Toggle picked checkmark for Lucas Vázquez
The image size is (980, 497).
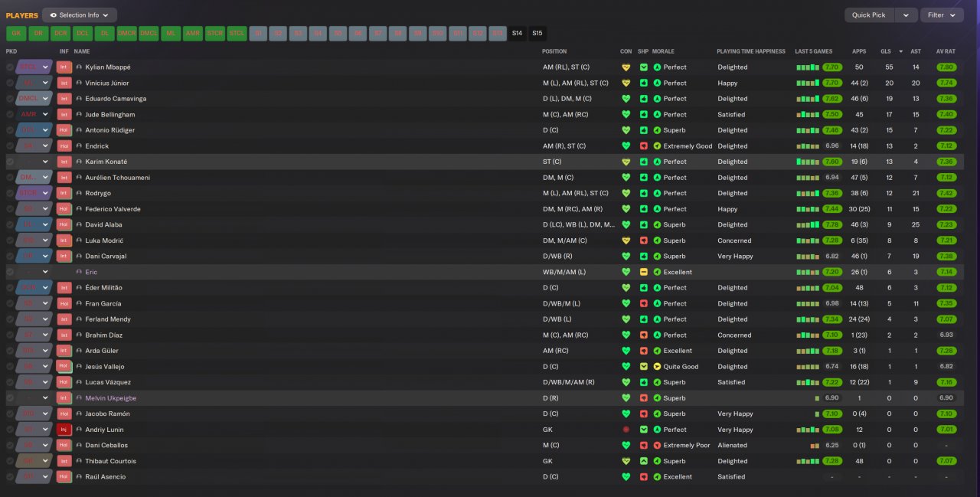click(10, 382)
